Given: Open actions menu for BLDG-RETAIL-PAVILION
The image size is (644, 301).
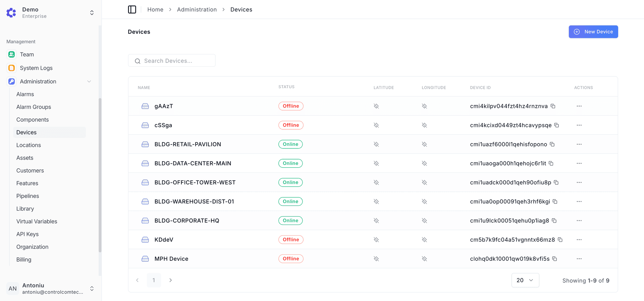Looking at the screenshot, I should [x=579, y=144].
